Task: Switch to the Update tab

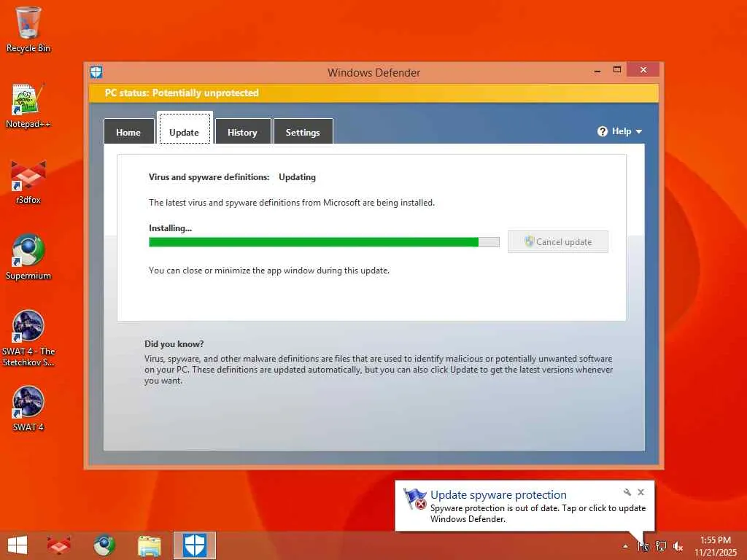Action: [185, 128]
